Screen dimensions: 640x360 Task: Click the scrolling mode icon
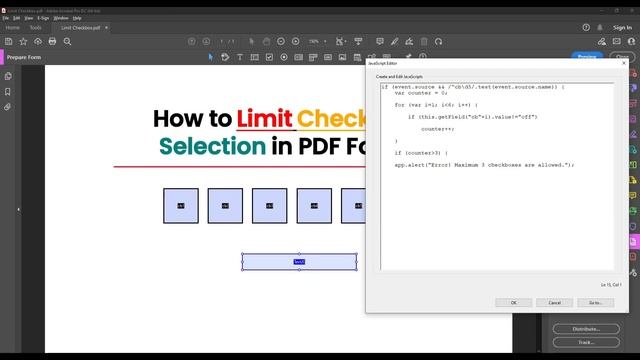[x=358, y=42]
